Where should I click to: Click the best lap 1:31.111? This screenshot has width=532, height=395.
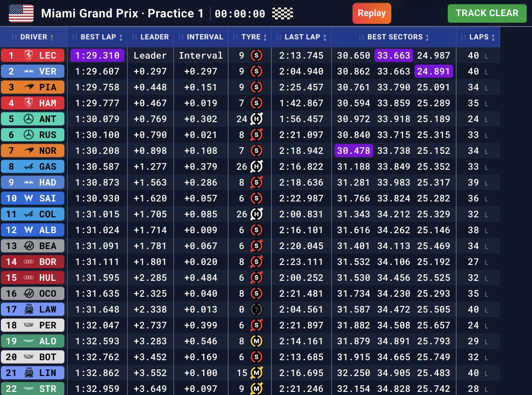pos(97,262)
